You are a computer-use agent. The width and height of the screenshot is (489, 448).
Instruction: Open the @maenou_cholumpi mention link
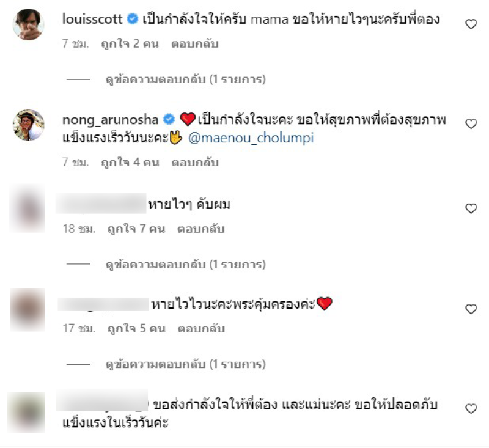(251, 138)
